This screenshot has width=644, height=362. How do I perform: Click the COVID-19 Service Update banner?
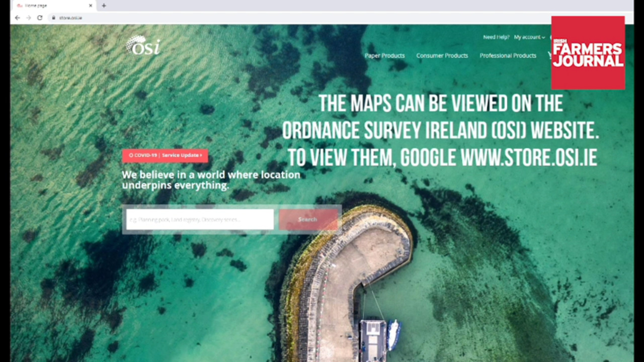point(165,155)
